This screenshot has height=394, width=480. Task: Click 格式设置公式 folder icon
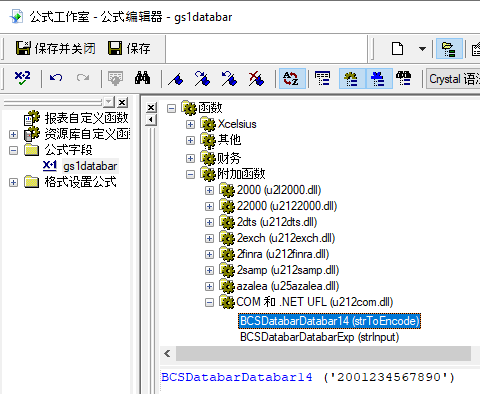tap(32, 182)
